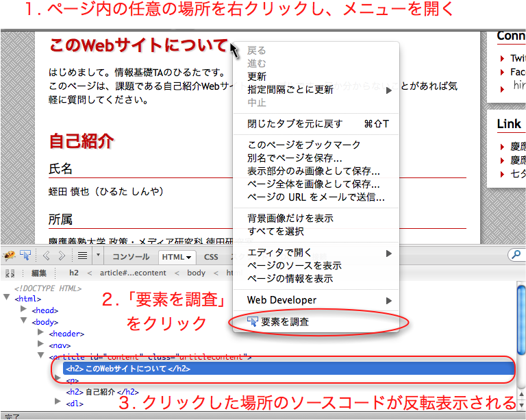Expand the header node
The height and width of the screenshot is (420, 526).
[41, 334]
